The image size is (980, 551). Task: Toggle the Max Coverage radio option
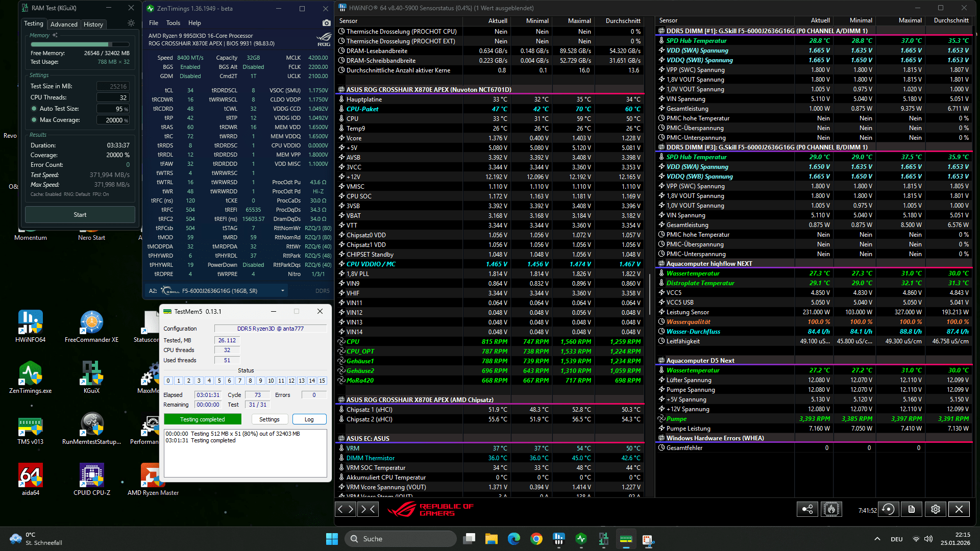34,120
